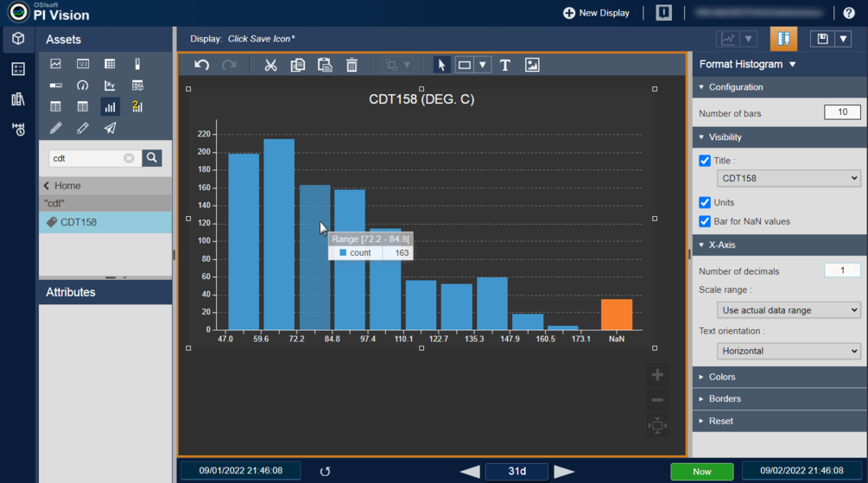
Task: Open the Scale range dropdown
Action: coord(789,310)
